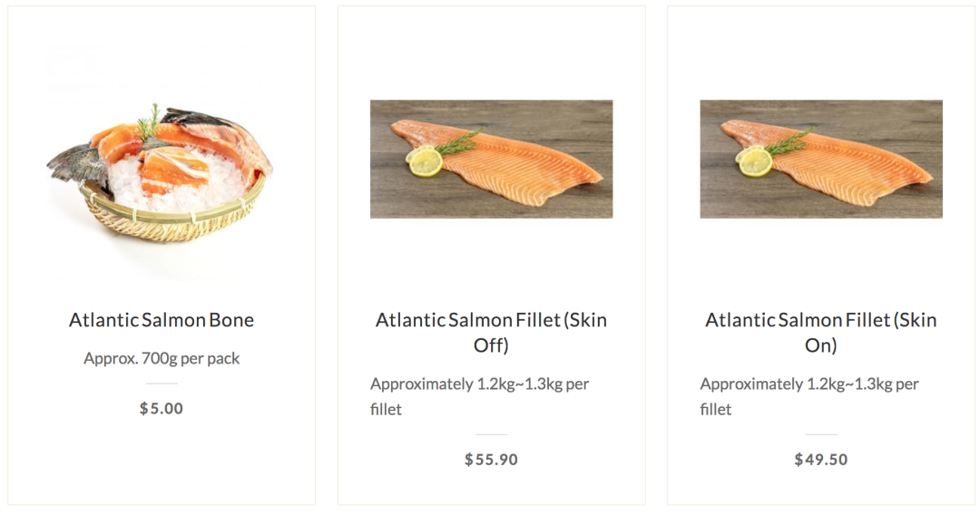Click the rosemary sprig on the Skin Off fillet
The height and width of the screenshot is (515, 980).
(x=459, y=142)
